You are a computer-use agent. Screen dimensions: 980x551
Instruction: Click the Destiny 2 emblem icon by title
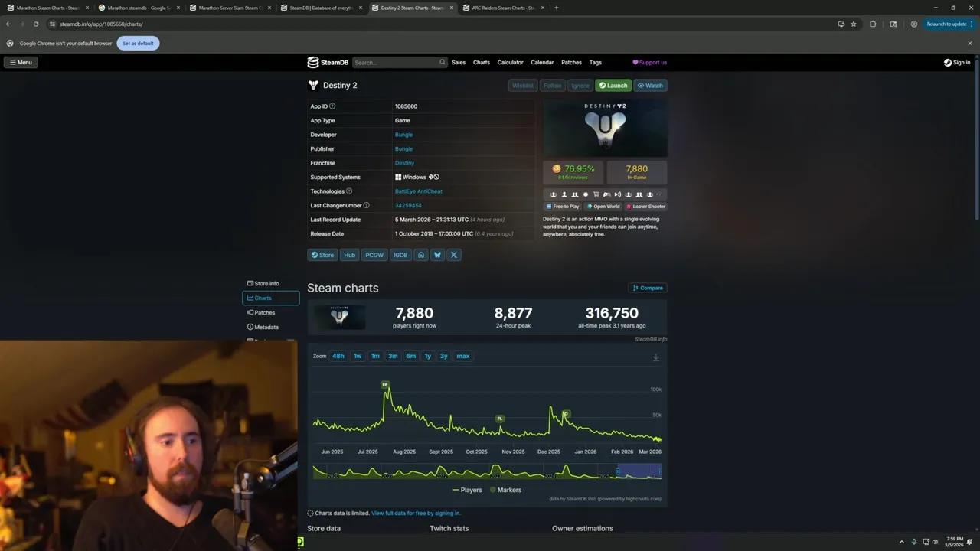[x=313, y=85]
